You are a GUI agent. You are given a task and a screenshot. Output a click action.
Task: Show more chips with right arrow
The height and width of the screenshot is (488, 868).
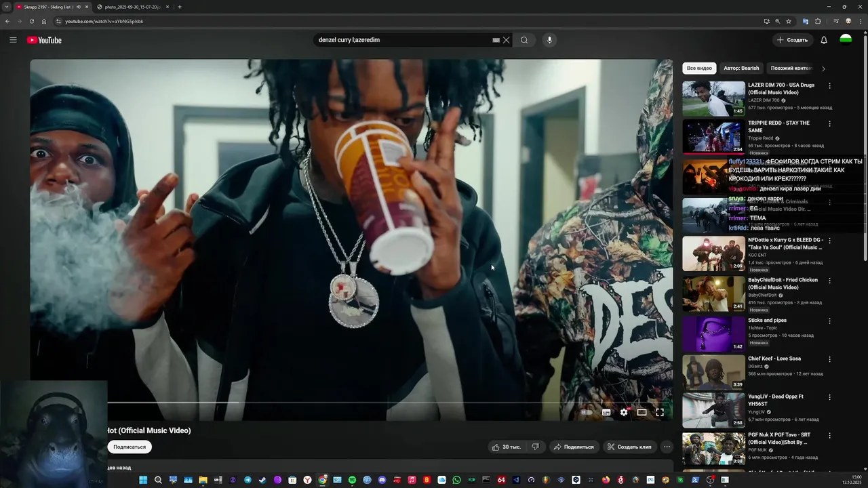(823, 68)
